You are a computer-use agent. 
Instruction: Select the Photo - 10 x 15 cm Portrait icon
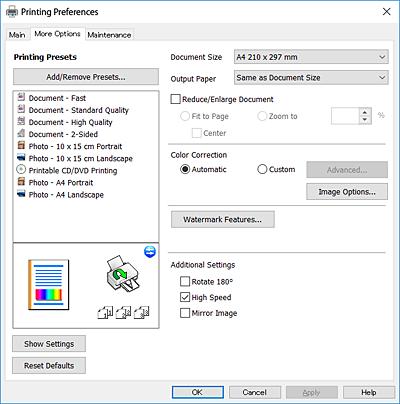pos(21,145)
